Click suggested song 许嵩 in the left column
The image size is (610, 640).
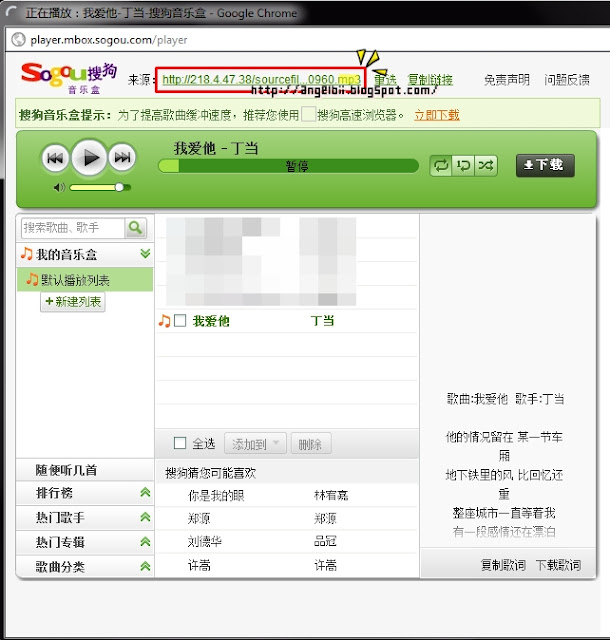point(199,565)
